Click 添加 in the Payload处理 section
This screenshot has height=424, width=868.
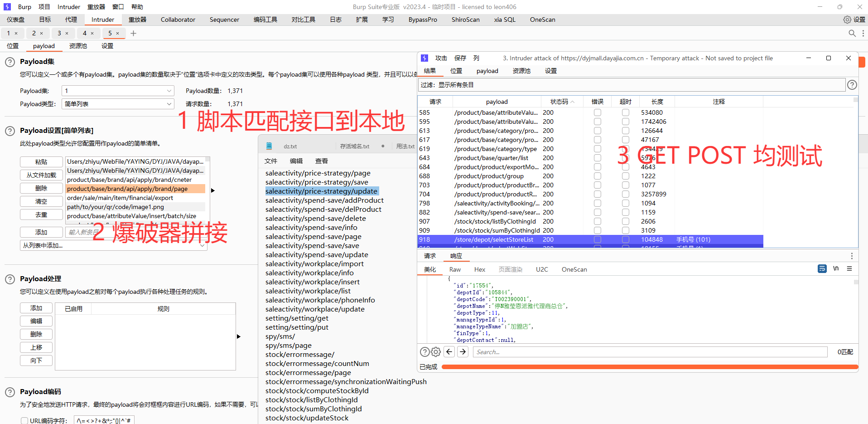click(36, 308)
